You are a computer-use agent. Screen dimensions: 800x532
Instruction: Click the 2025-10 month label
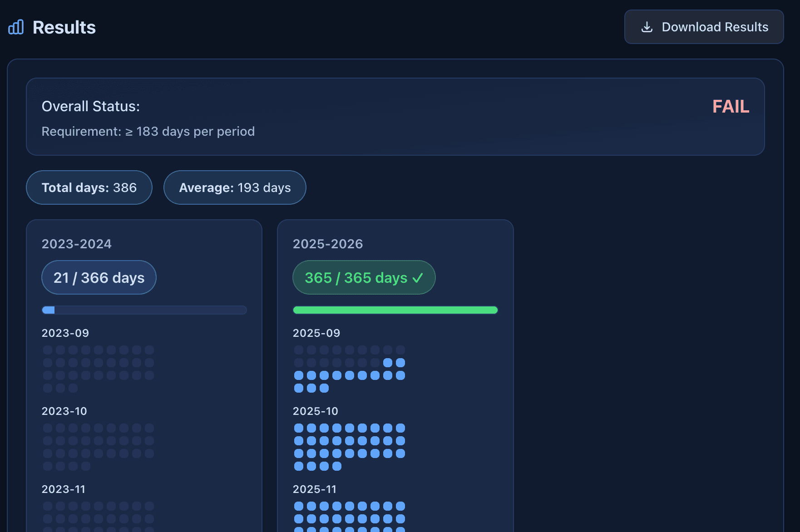click(x=315, y=411)
